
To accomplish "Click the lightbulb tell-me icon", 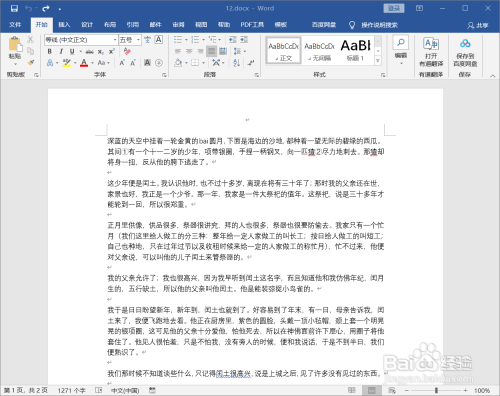I will 352,25.
